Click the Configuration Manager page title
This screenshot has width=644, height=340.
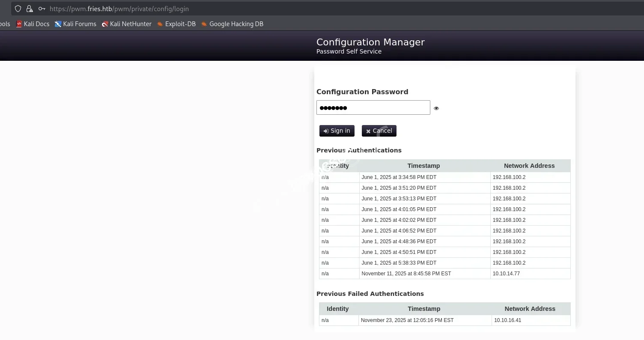pos(370,42)
